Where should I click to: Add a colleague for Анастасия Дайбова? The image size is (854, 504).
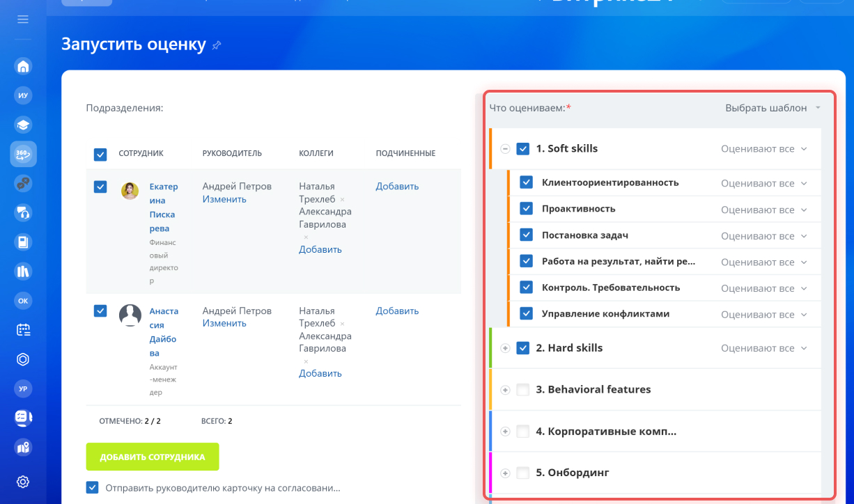(320, 373)
